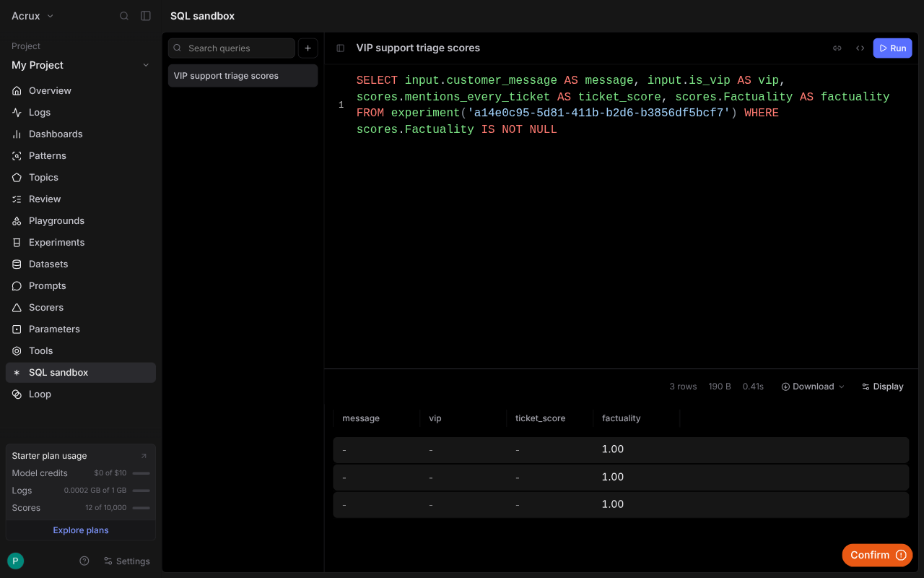Focus the Search queries field
The width and height of the screenshot is (924, 578).
coord(232,48)
